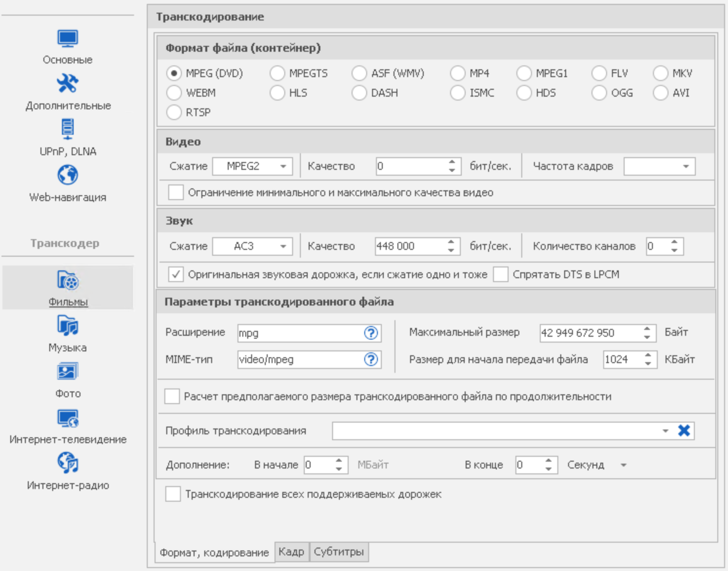The height and width of the screenshot is (571, 728).
Task: Open the Основные settings section icon
Action: (67, 39)
